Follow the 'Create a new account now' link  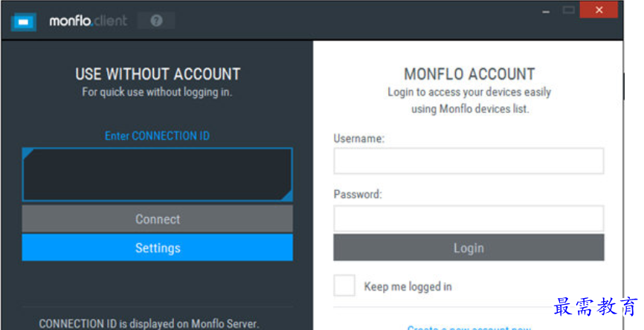468,327
